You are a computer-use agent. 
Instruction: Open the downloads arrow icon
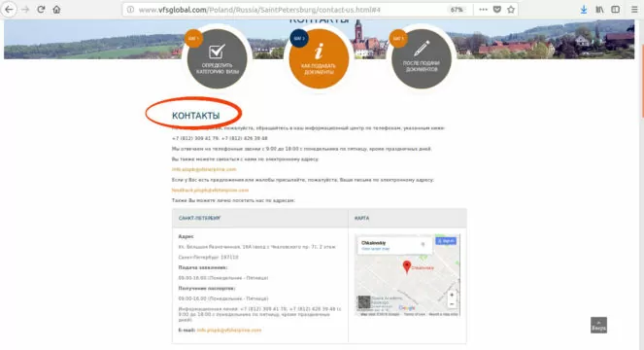click(584, 10)
